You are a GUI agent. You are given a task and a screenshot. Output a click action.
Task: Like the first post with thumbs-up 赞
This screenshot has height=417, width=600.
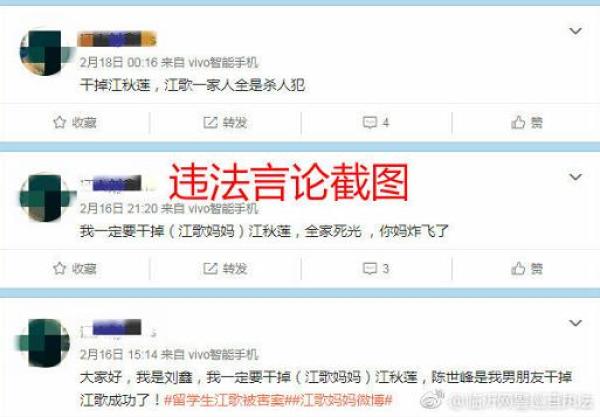pos(518,122)
